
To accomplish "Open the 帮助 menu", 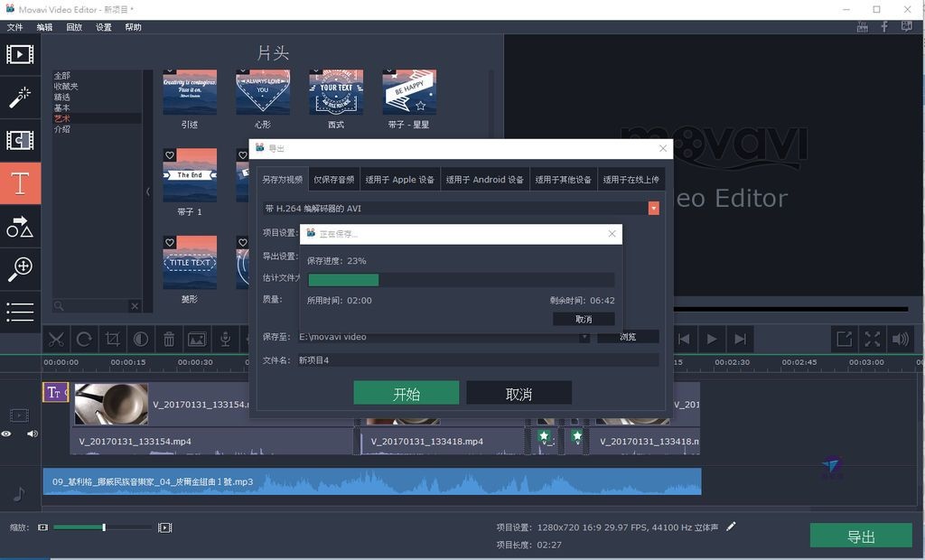I will pos(133,27).
